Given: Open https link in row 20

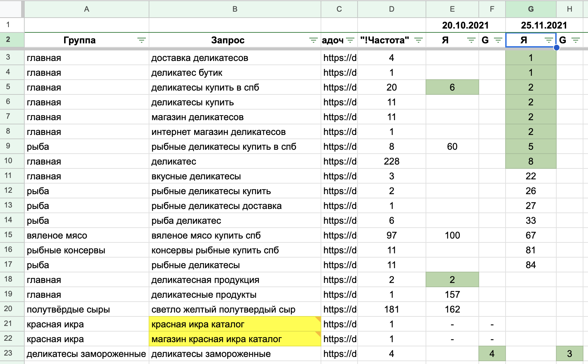Looking at the screenshot, I should (x=339, y=309).
